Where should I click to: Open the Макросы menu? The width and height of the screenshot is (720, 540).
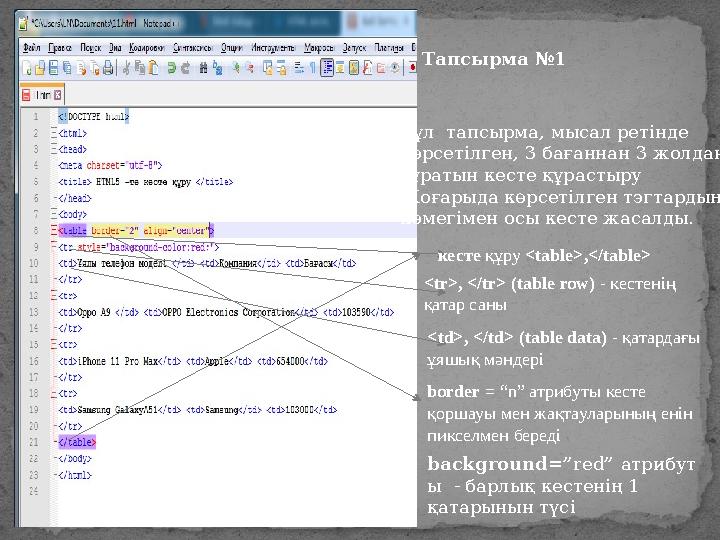[x=319, y=48]
